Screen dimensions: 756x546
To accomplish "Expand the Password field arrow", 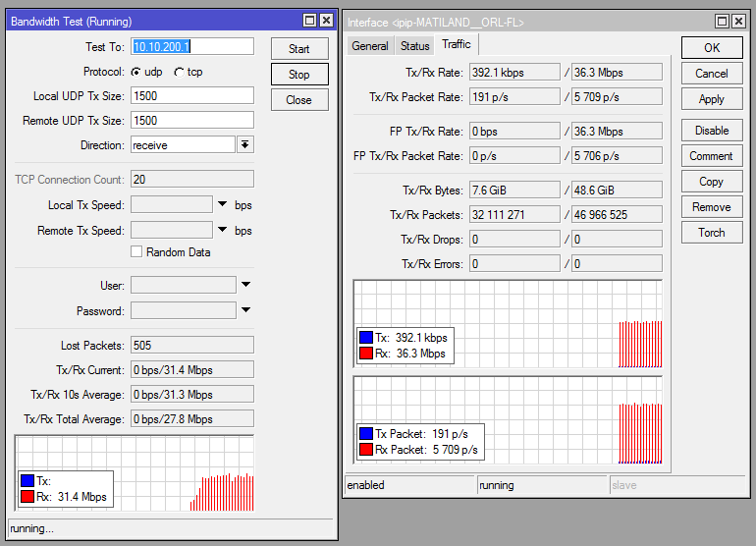I will [x=245, y=311].
